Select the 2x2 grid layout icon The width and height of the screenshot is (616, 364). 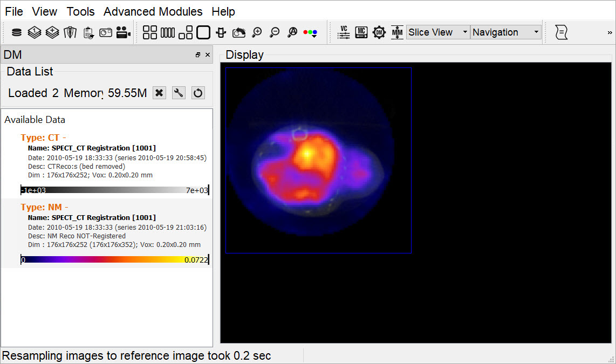pos(150,33)
